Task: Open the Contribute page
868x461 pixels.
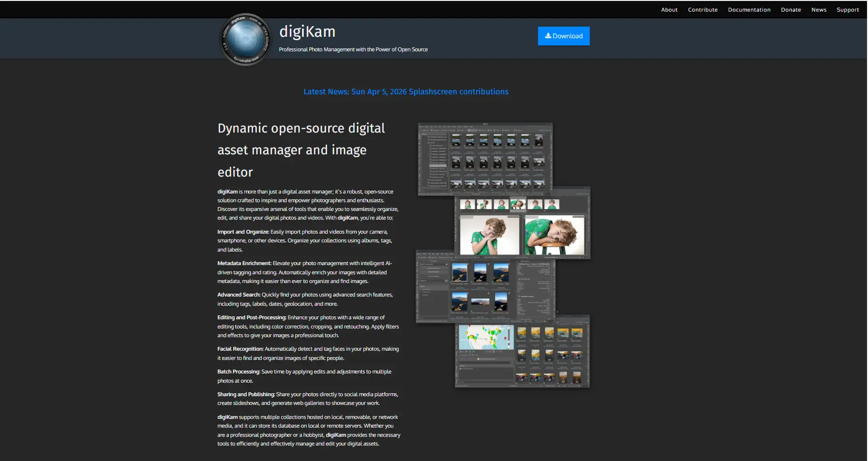Action: 703,10
